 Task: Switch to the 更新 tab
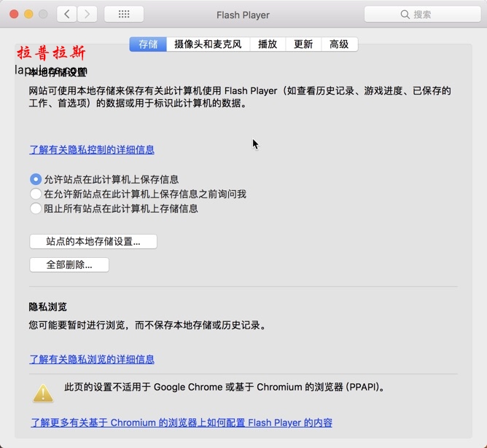tap(303, 44)
